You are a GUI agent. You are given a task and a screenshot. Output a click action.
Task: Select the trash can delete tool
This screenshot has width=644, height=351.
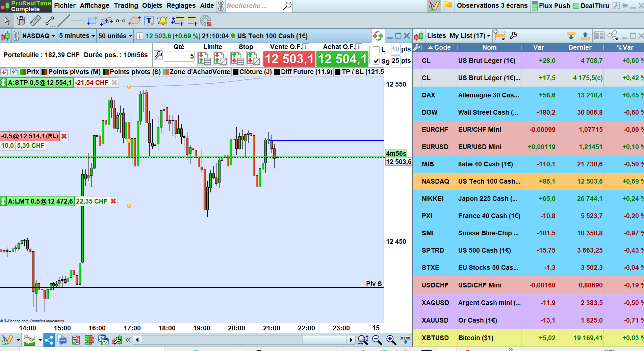click(x=21, y=21)
